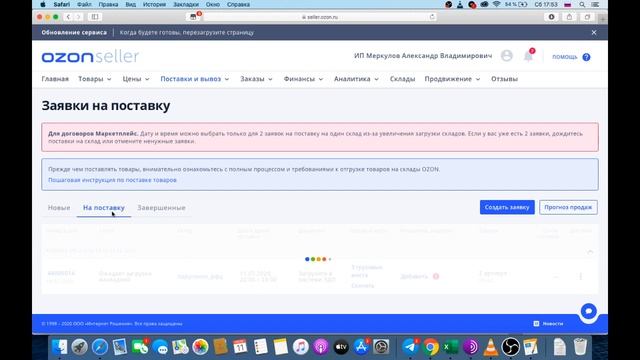Viewport: 640px width, 360px height.
Task: Open Excel in the dock
Action: tap(450, 347)
